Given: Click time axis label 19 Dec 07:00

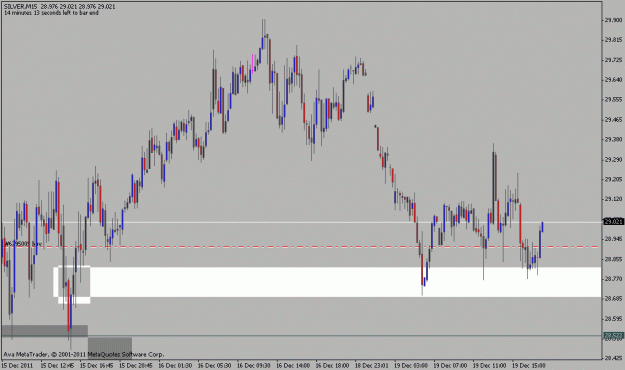Looking at the screenshot, I should tap(450, 365).
